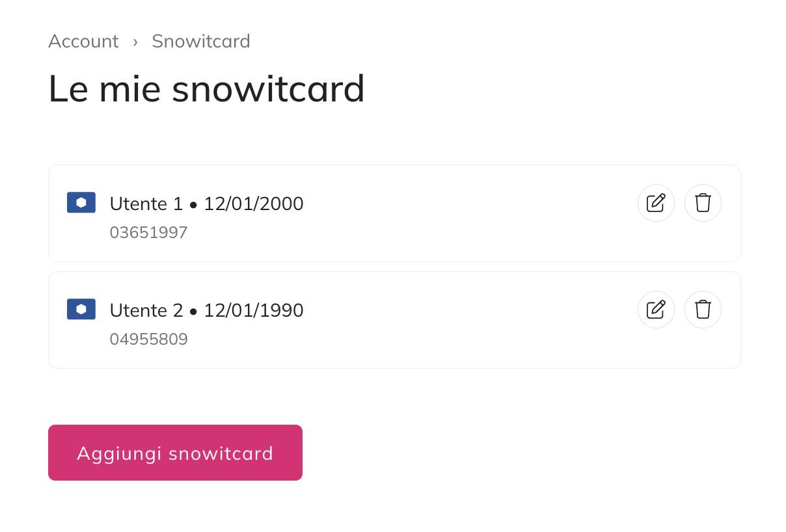Edit the Utente 1 snowitcard
Screen dimensions: 786x532
656,203
